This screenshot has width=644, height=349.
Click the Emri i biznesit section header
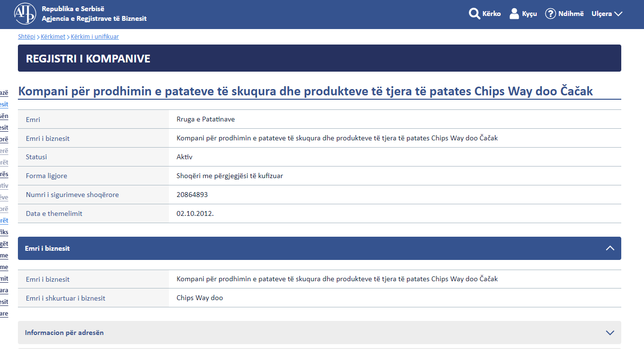[x=319, y=248]
